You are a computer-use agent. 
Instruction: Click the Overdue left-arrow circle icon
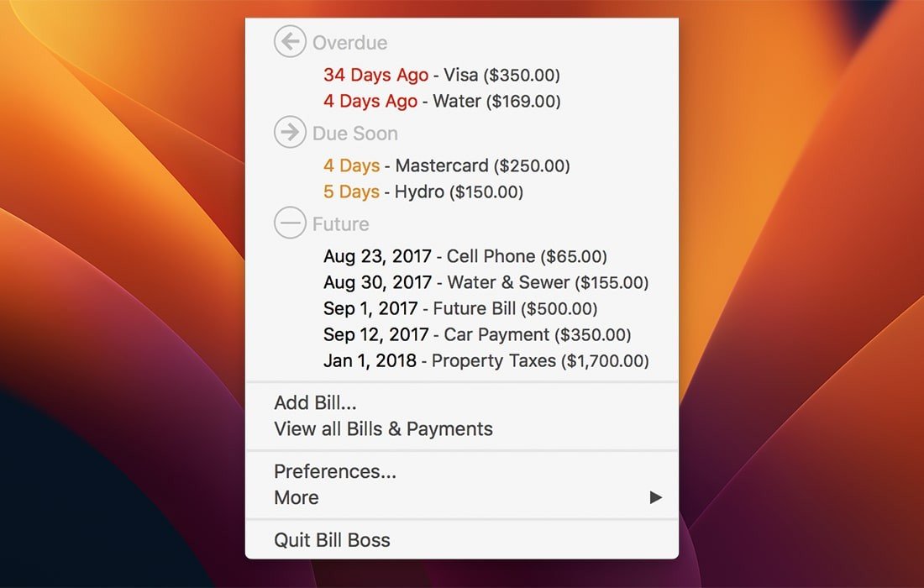290,42
